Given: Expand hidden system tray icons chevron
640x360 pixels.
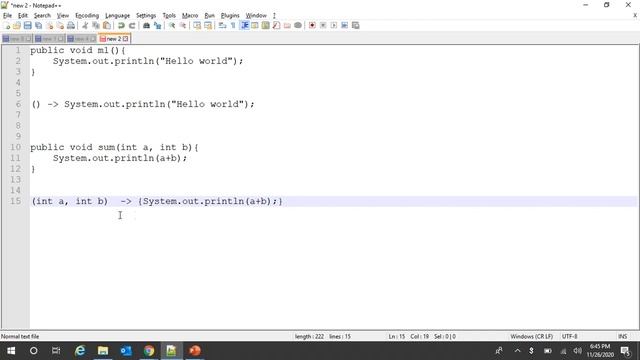Looking at the screenshot, I should click(518, 351).
